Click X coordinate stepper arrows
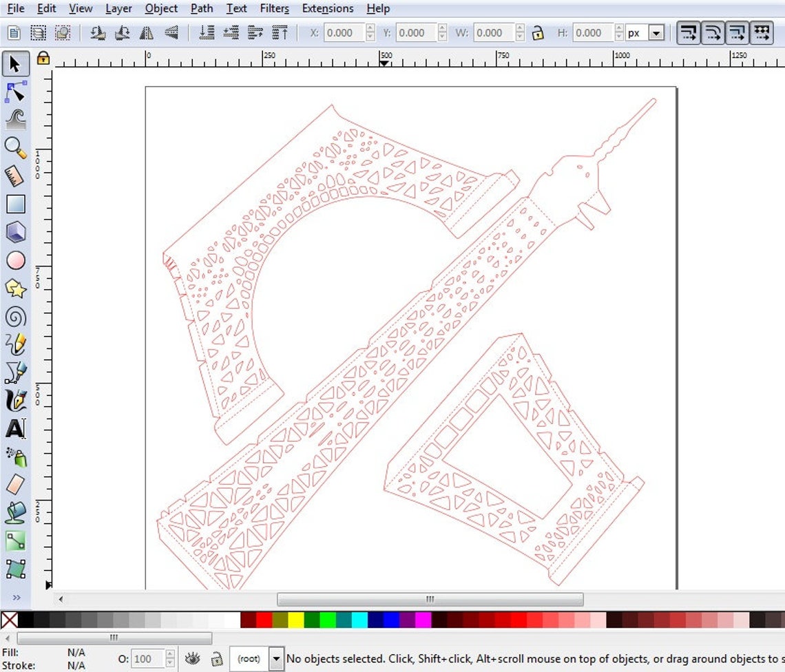This screenshot has width=785, height=672. [x=370, y=33]
